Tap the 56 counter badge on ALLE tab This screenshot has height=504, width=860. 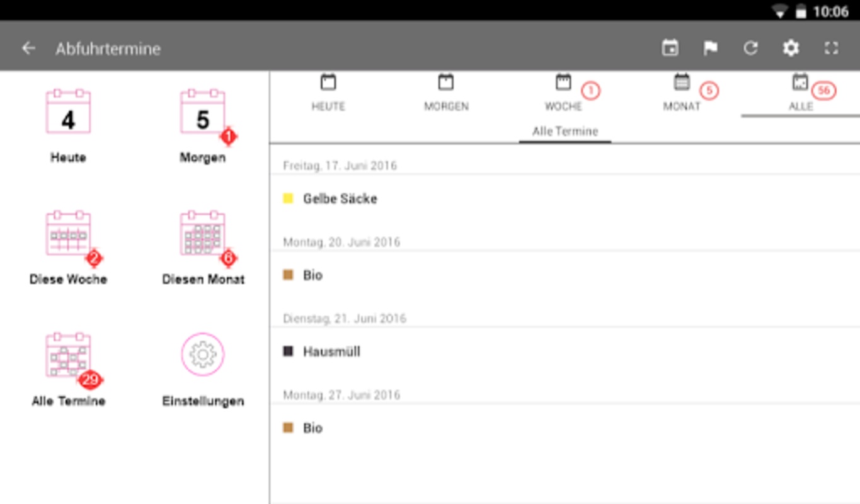pyautogui.click(x=823, y=91)
